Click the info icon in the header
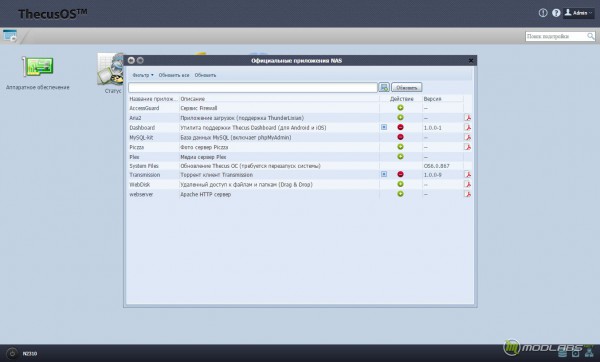Viewport: 600px width, 362px height. click(x=543, y=13)
